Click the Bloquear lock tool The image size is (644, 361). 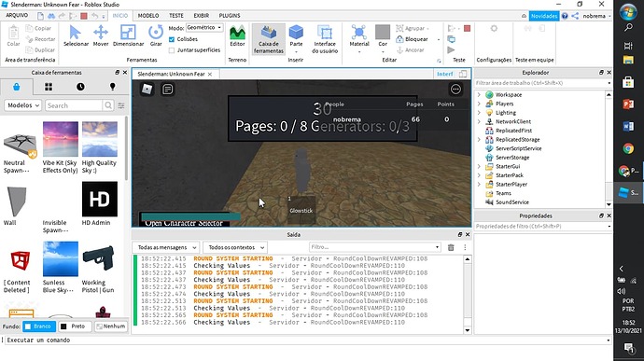click(412, 39)
